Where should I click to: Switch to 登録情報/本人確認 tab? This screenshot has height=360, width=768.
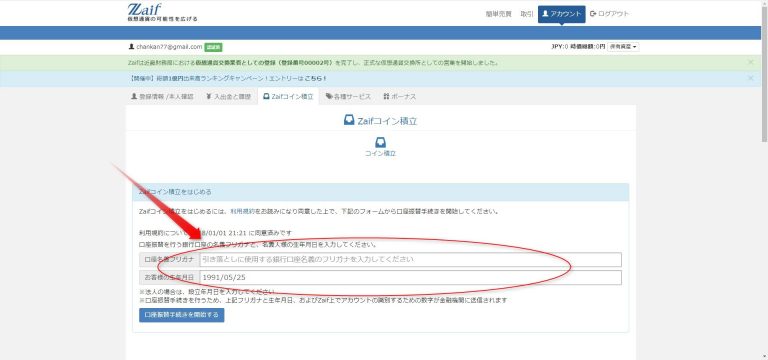(162, 96)
